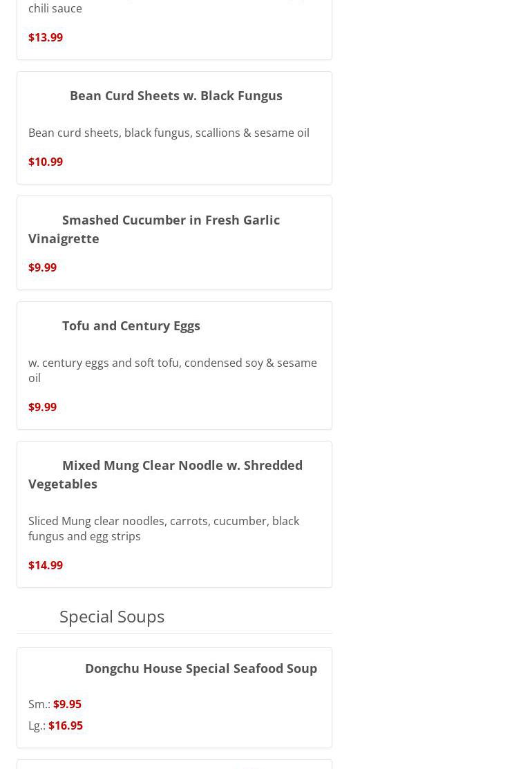Screen dimensions: 532x769
Task: Open the Tofu and Century Eggs item
Action: click(x=131, y=325)
